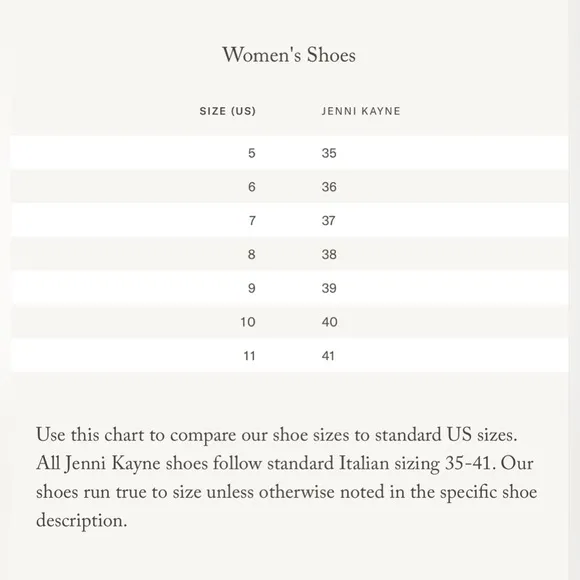Click US size 9 cell
This screenshot has width=580, height=580.
point(252,288)
